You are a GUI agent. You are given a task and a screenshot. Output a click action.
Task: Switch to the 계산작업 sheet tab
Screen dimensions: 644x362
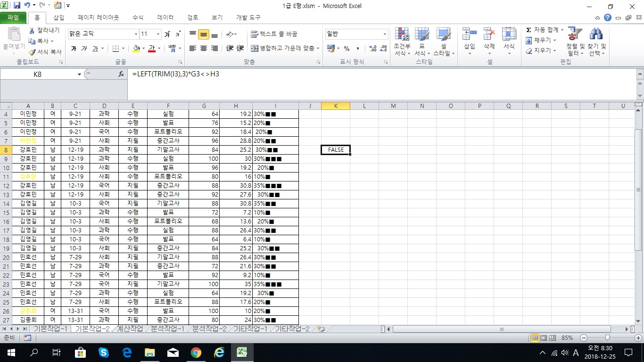[x=129, y=329]
